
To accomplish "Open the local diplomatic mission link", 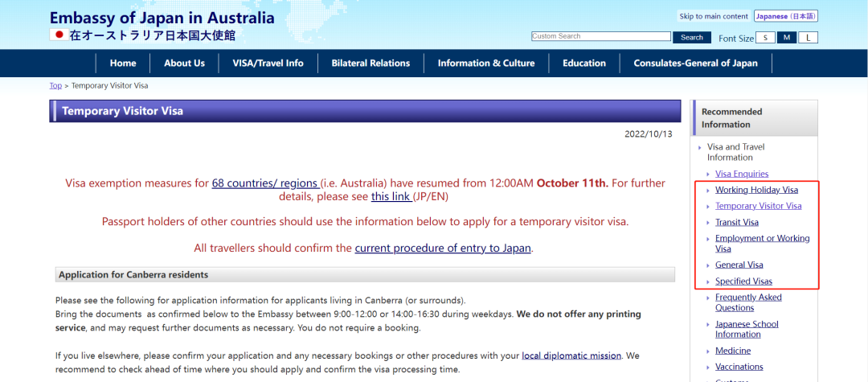I will point(572,355).
